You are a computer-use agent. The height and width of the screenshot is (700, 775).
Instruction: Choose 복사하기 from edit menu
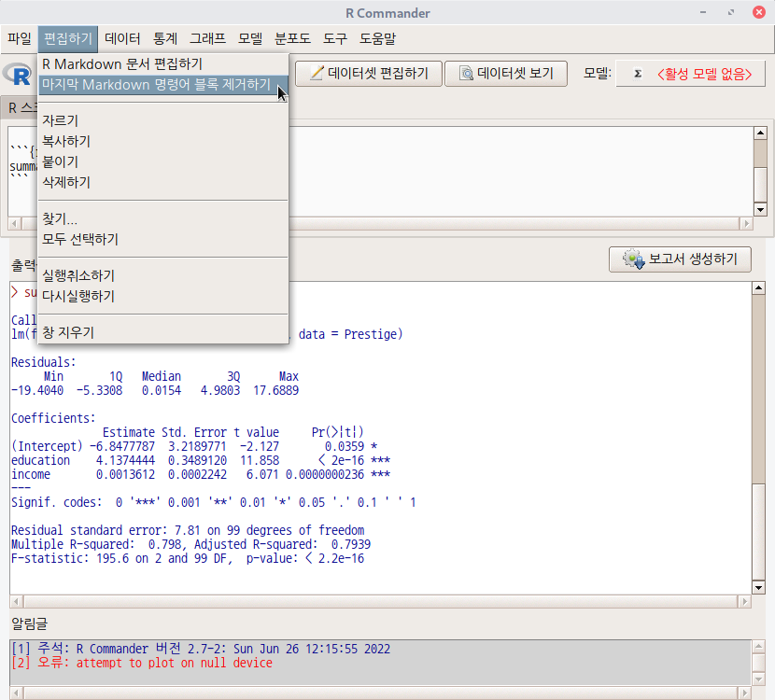tap(163, 141)
